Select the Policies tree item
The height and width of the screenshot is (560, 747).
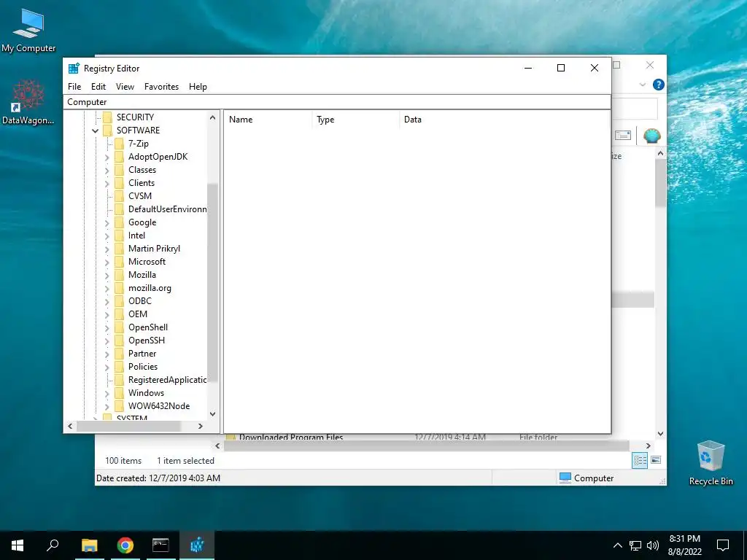coord(142,367)
